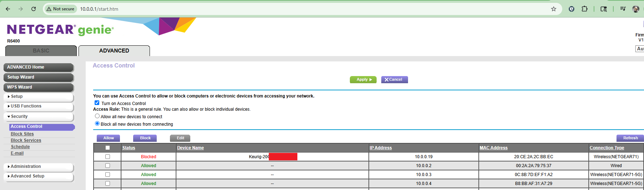Check the box for the Keurig device row
This screenshot has width=644, height=190.
tap(107, 157)
